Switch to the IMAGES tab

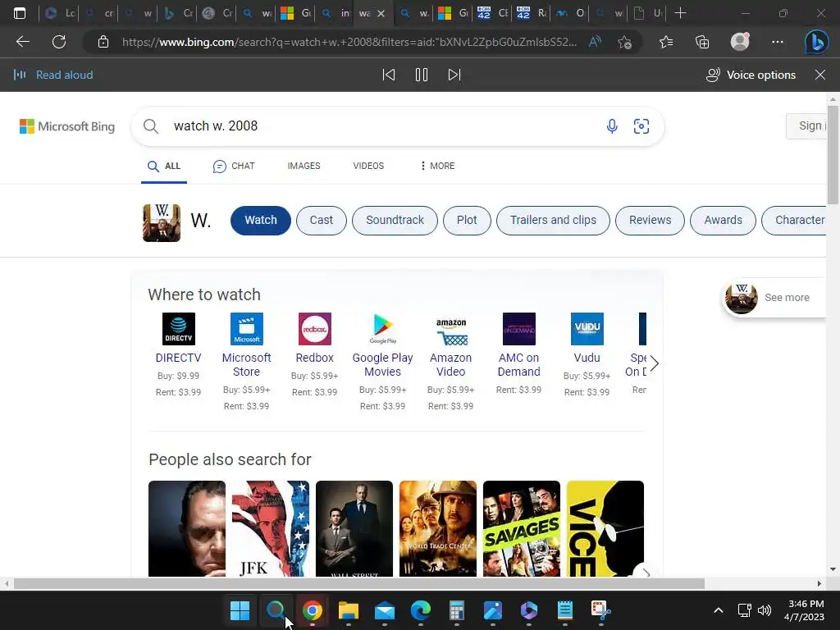tap(304, 166)
